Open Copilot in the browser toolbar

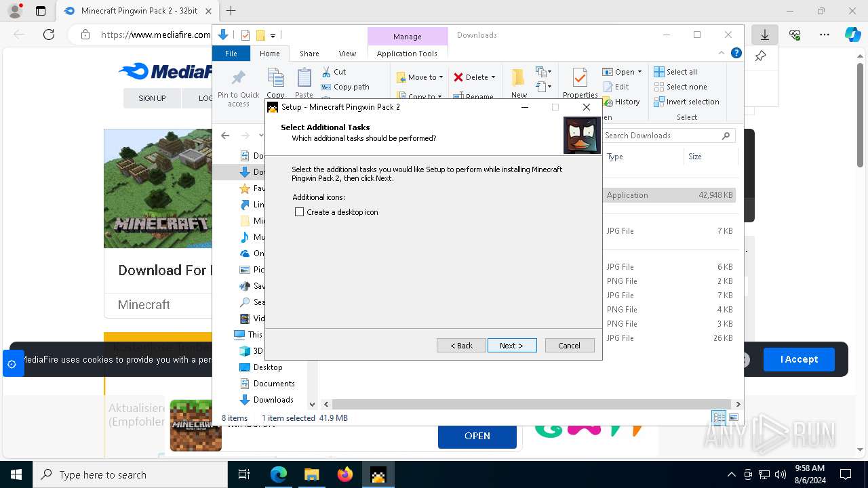point(852,35)
